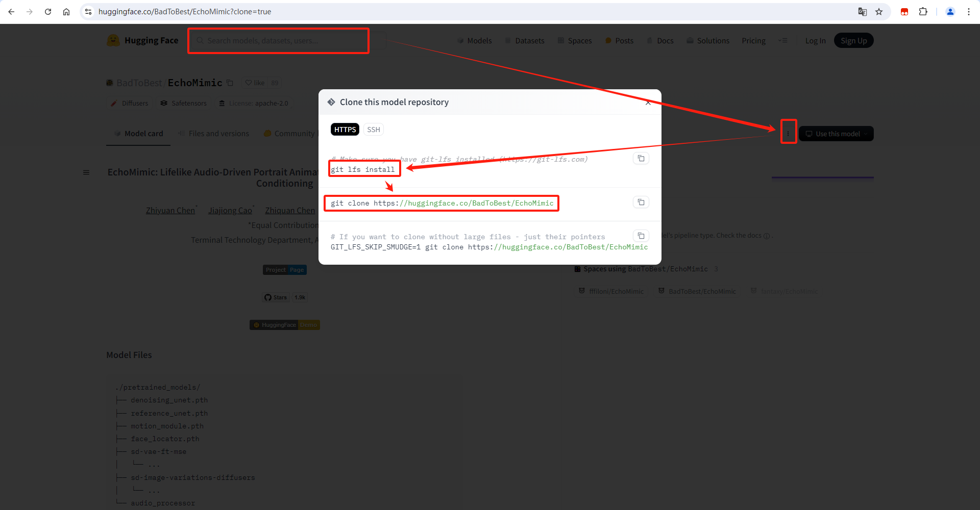Viewport: 980px width, 510px height.
Task: Go forward in browser history
Action: (30, 12)
